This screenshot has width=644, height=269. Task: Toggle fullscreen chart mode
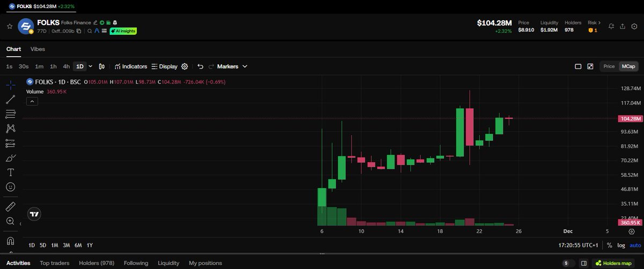(x=590, y=66)
